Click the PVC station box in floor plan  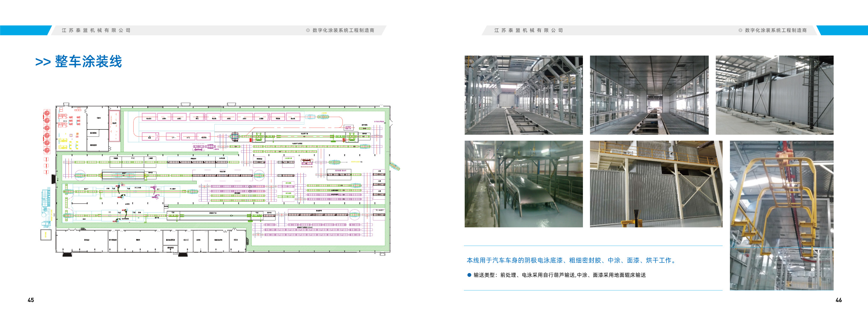click(133, 159)
